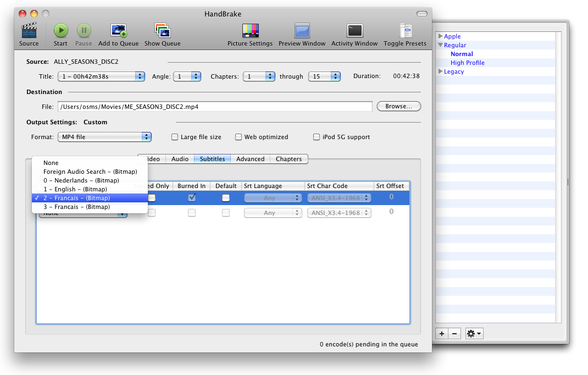Enable Web optimized option
588x375 pixels.
238,137
